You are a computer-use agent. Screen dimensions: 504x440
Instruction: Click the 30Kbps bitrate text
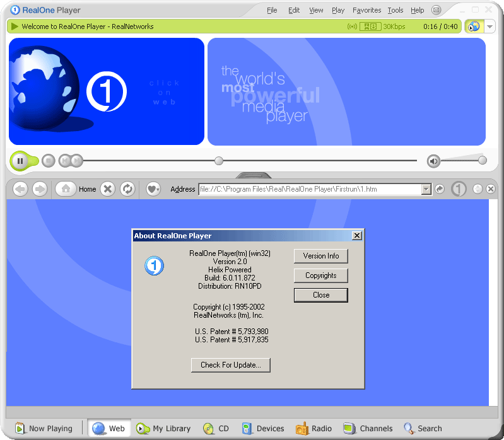(x=394, y=26)
